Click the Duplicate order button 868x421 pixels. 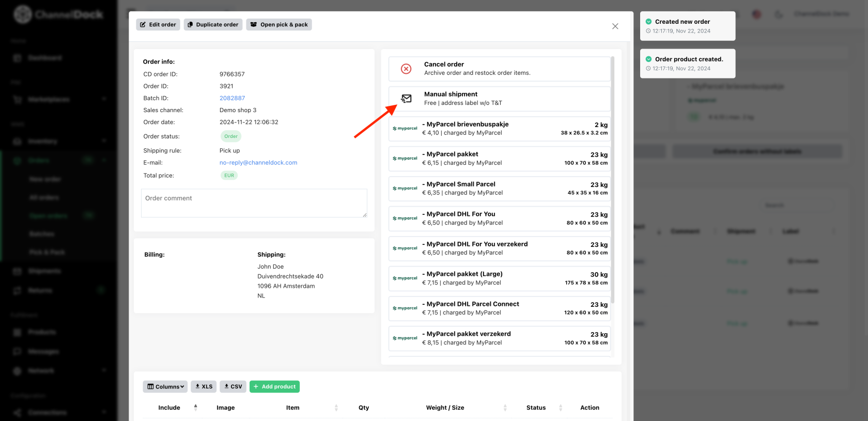click(x=213, y=24)
